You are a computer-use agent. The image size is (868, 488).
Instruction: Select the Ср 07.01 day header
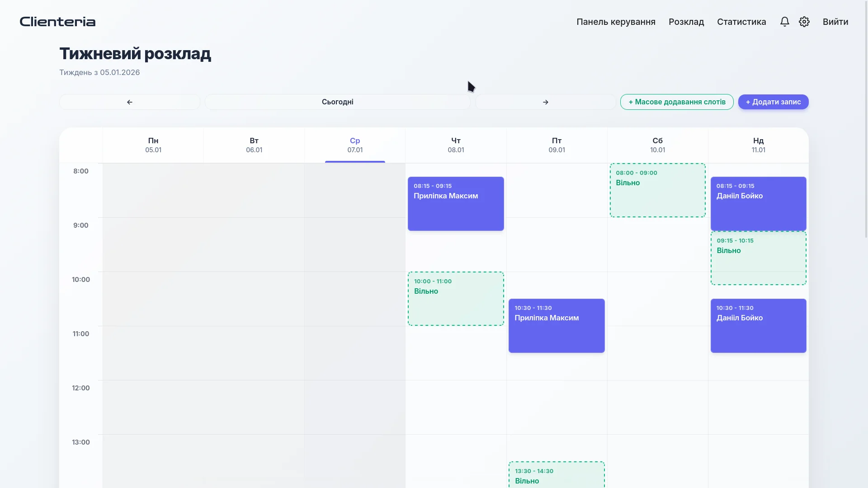(355, 145)
